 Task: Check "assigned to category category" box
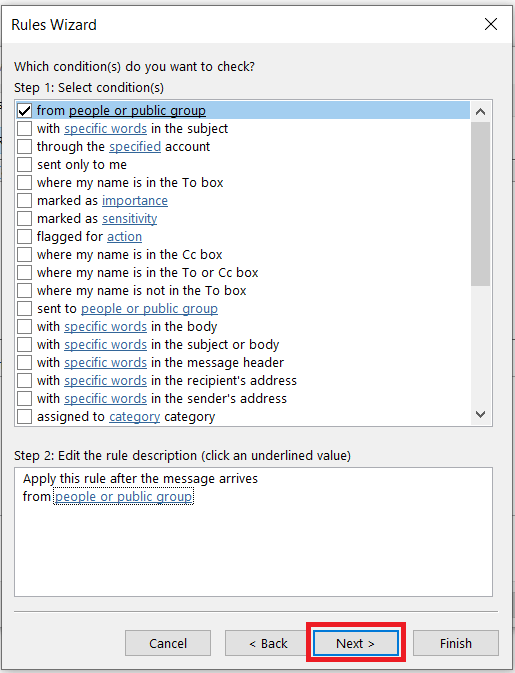pyautogui.click(x=24, y=417)
